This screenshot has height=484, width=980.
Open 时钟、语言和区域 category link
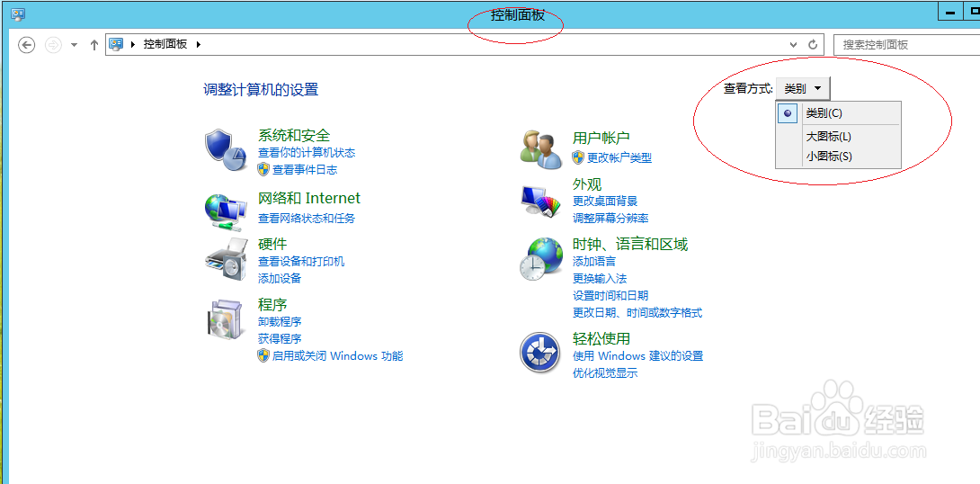click(630, 244)
